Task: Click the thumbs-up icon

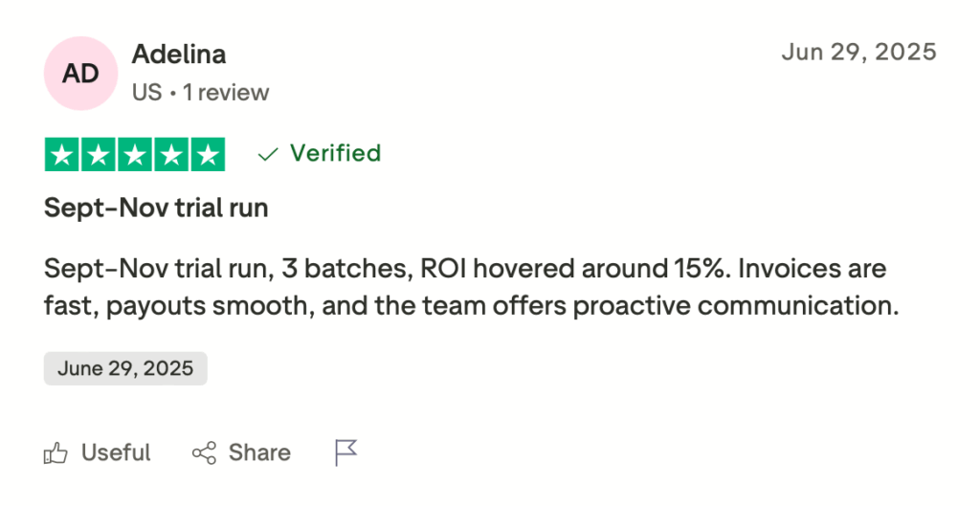Action: pos(56,452)
